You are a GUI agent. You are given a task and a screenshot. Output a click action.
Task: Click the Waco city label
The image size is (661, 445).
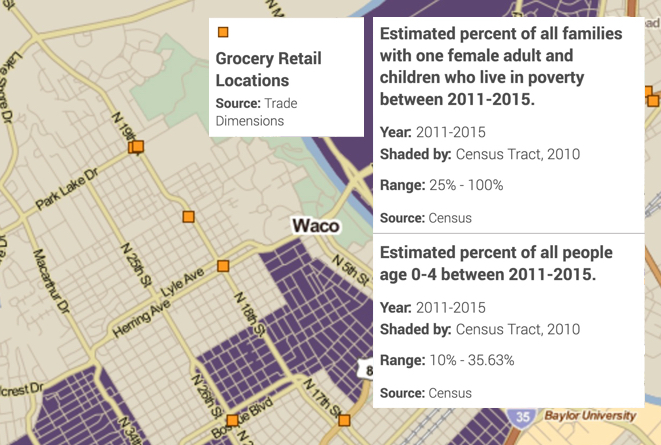(316, 226)
